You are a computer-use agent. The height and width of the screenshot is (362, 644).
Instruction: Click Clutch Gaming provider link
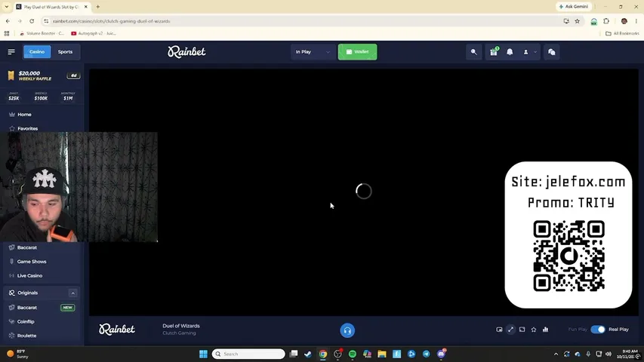click(179, 333)
